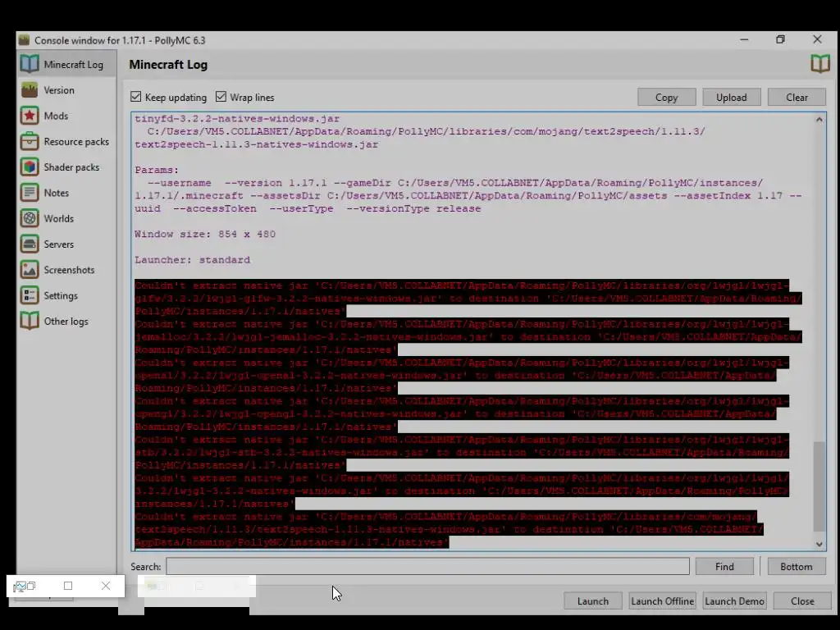This screenshot has width=840, height=630.
Task: Click the Other logs label in sidebar
Action: click(66, 322)
